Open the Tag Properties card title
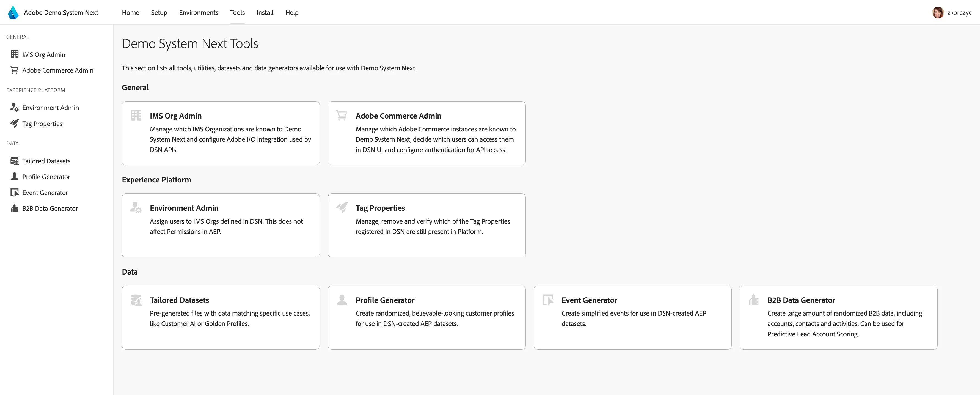980x395 pixels. [380, 208]
